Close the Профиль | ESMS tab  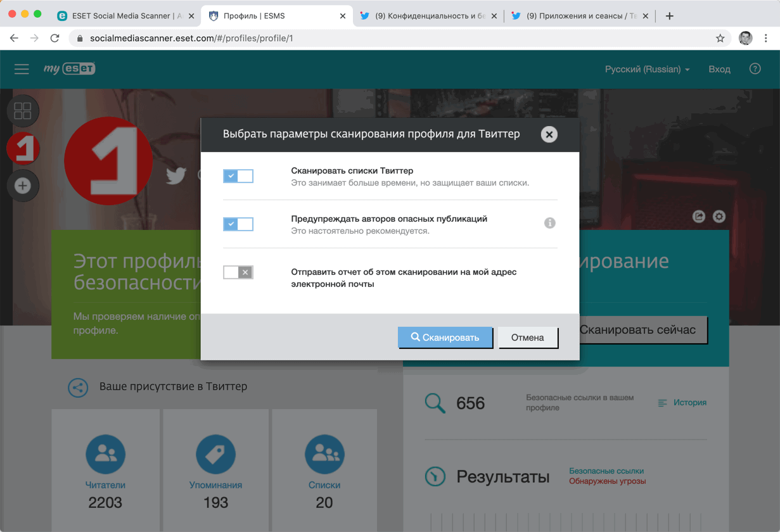click(x=343, y=16)
